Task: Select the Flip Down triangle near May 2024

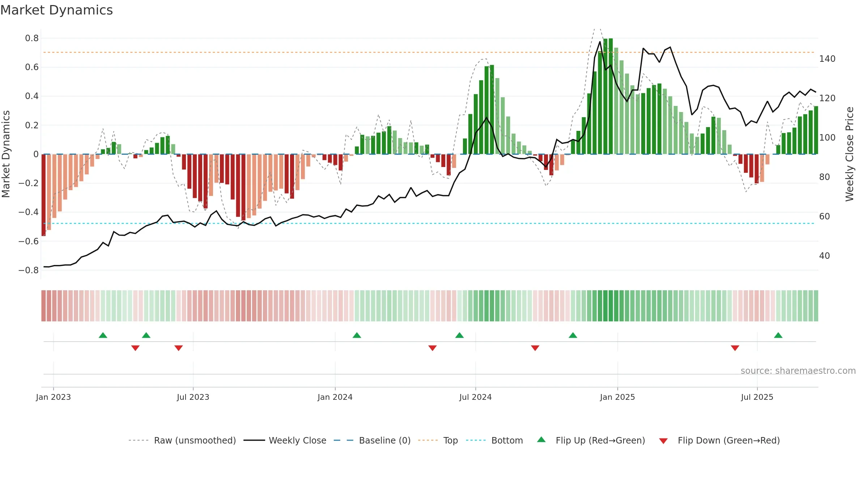Action: click(433, 348)
